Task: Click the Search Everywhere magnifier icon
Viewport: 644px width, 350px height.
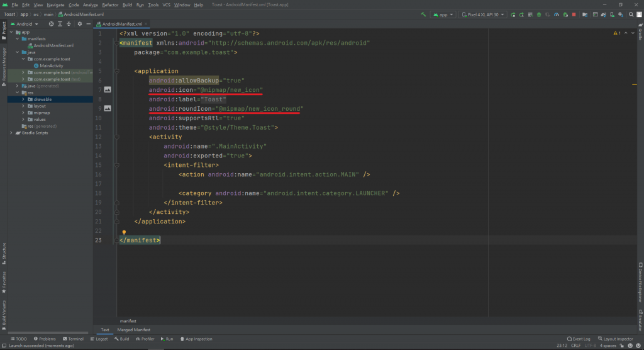Action: click(631, 14)
